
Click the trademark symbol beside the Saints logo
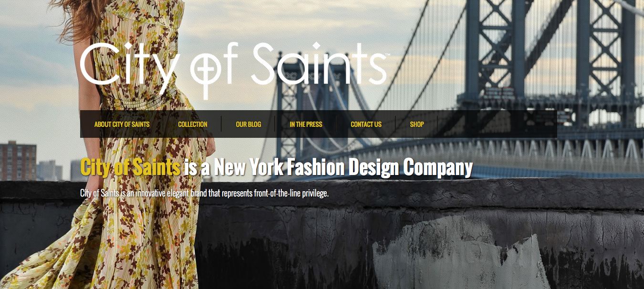coord(388,55)
